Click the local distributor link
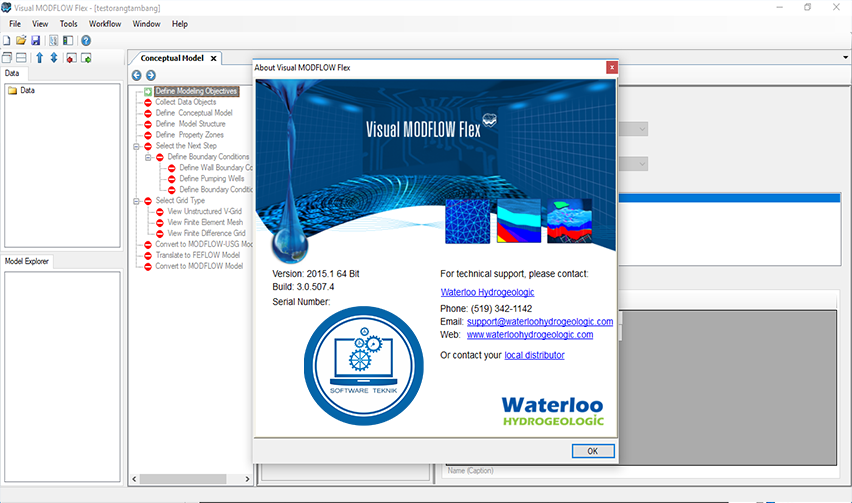The image size is (852, 503). [x=534, y=355]
